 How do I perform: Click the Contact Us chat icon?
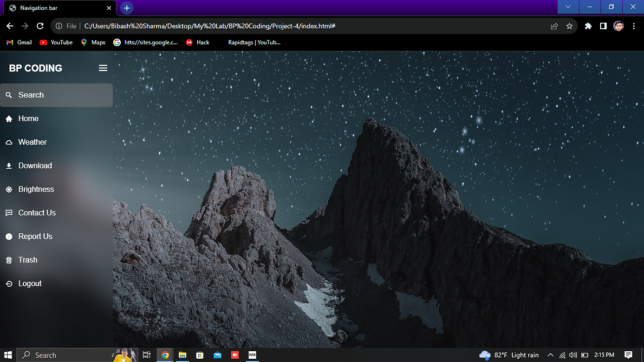pyautogui.click(x=9, y=213)
